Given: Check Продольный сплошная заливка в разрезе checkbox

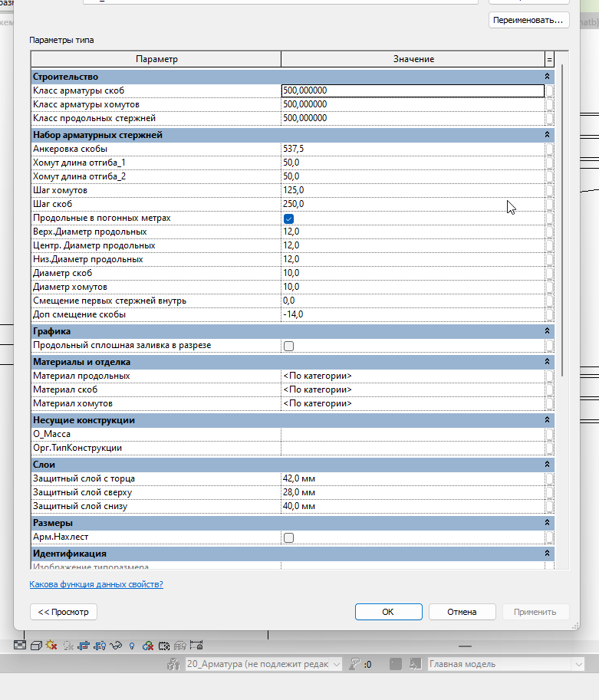Looking at the screenshot, I should (x=288, y=346).
